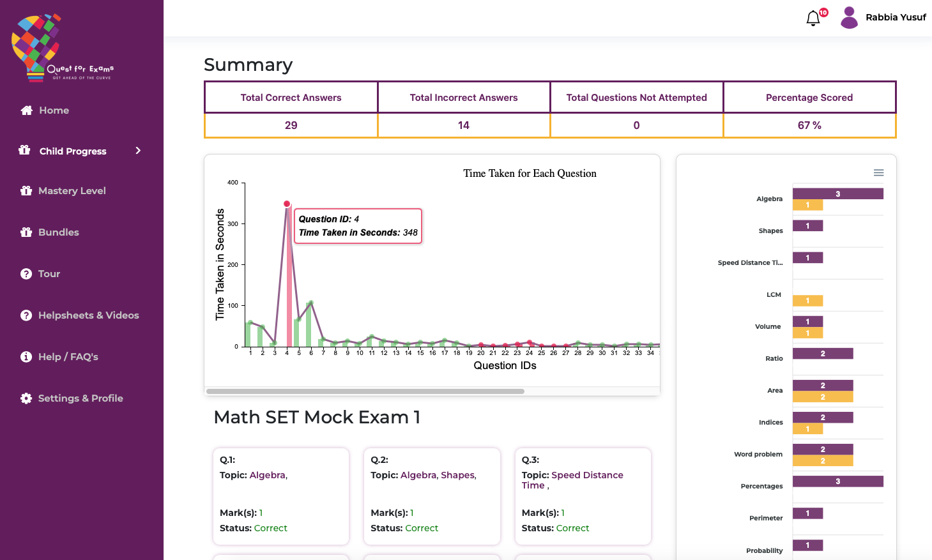Viewport: 932px width, 560px height.
Task: Open the topic chart hamburger menu
Action: [x=878, y=173]
